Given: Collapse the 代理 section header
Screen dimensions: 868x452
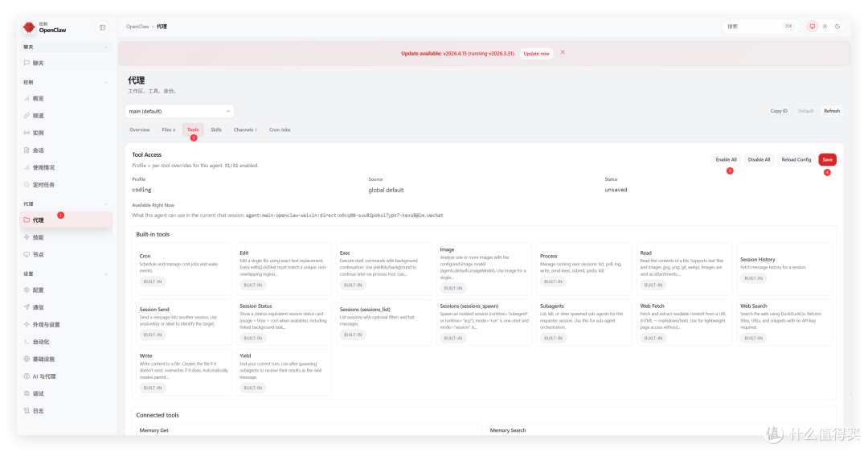Looking at the screenshot, I should coord(66,204).
